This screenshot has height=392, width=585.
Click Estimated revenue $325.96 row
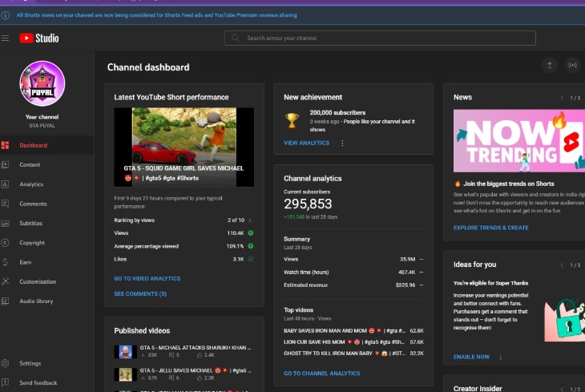353,285
